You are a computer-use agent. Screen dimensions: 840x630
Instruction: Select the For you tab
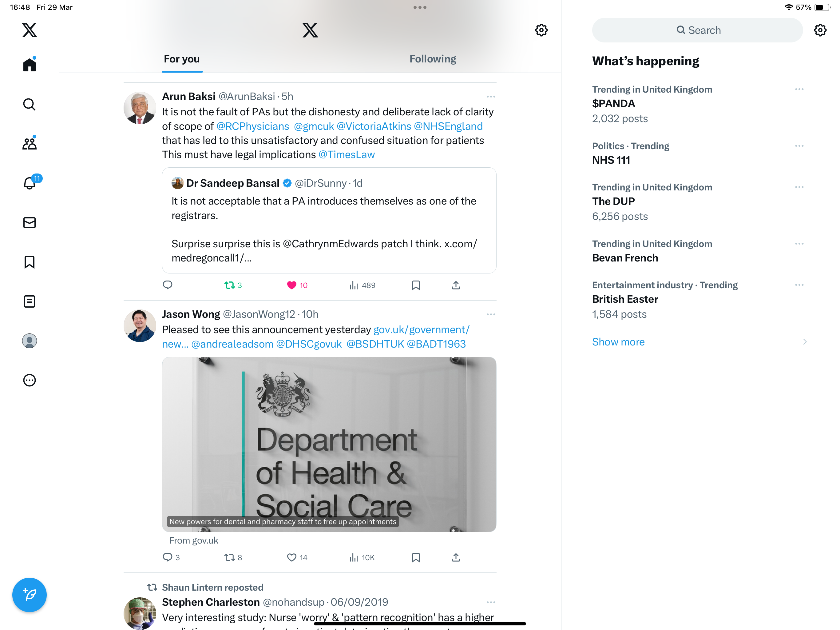[182, 59]
